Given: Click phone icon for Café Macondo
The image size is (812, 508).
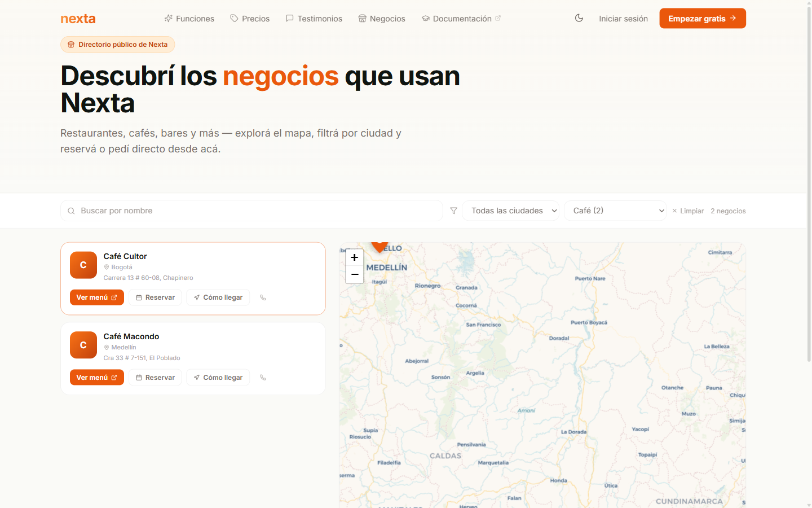Looking at the screenshot, I should point(263,378).
